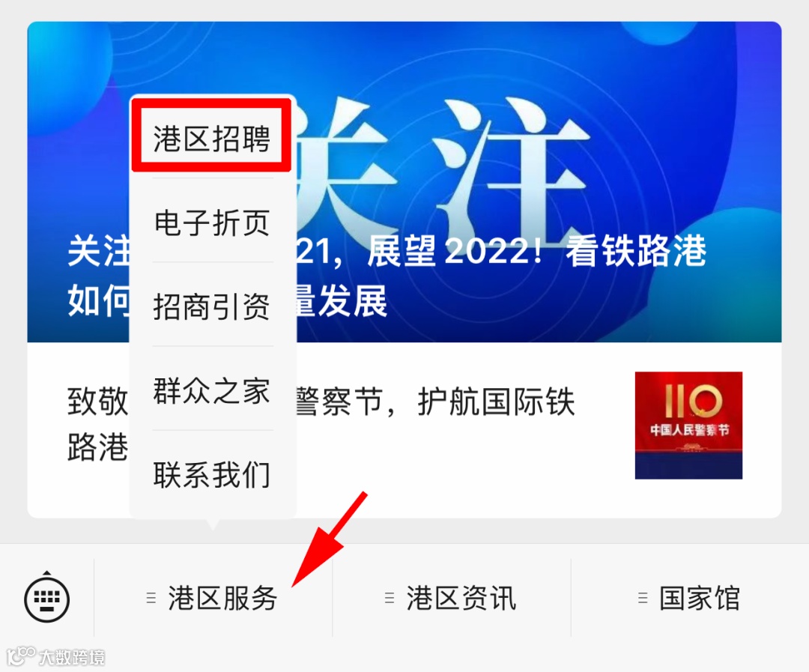Select 港区招聘 from popup menu
This screenshot has width=809, height=672.
(x=211, y=138)
